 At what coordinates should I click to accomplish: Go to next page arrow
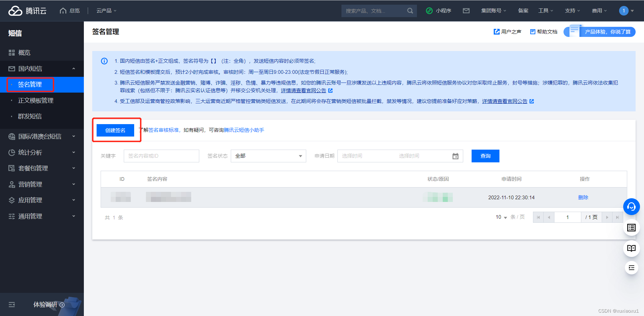(607, 217)
